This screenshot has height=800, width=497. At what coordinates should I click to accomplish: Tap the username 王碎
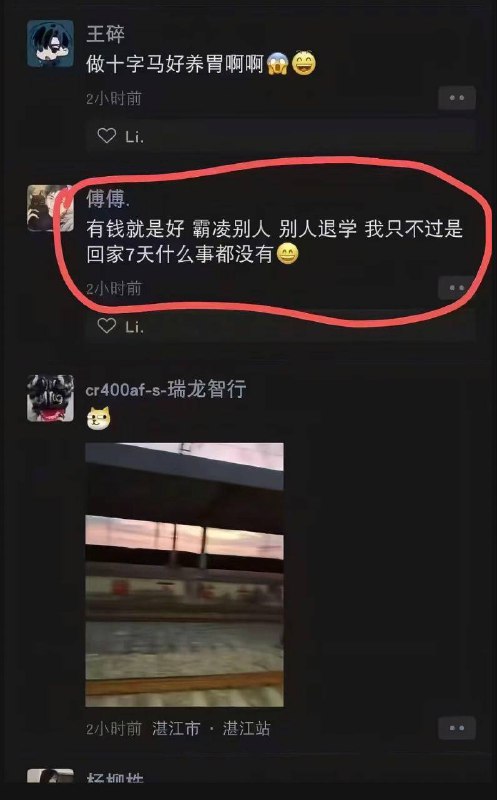(x=106, y=34)
